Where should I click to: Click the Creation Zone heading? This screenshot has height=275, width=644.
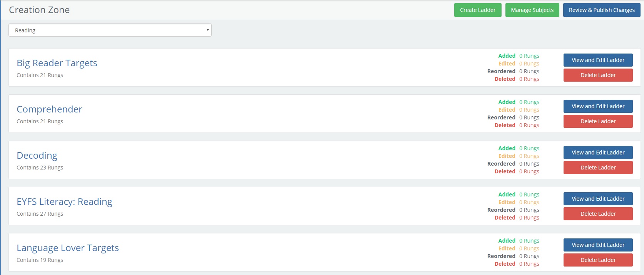click(39, 10)
